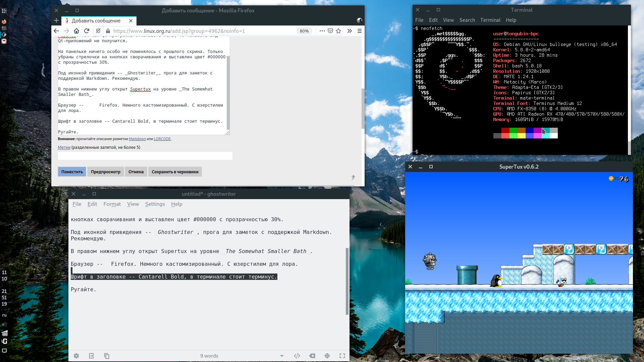This screenshot has width=644, height=362.
Task: Click the Сохранить в черновики save draft button
Action: tap(175, 172)
